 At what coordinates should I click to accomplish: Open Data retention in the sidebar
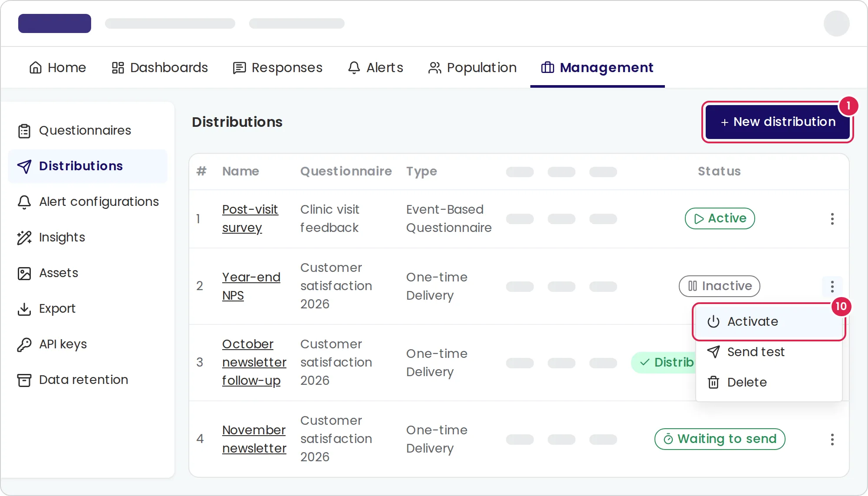coord(87,380)
